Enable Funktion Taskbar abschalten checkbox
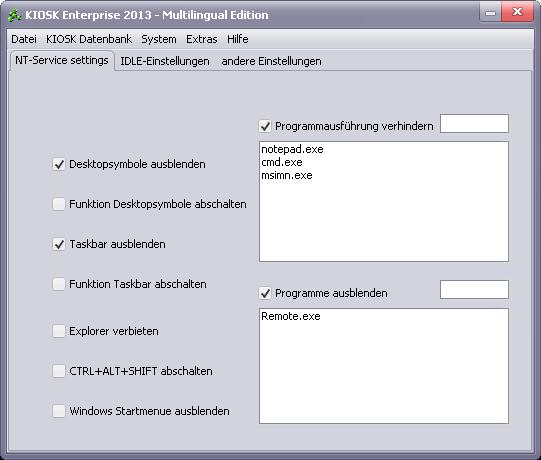Screen dimensions: 541x460 point(59,284)
